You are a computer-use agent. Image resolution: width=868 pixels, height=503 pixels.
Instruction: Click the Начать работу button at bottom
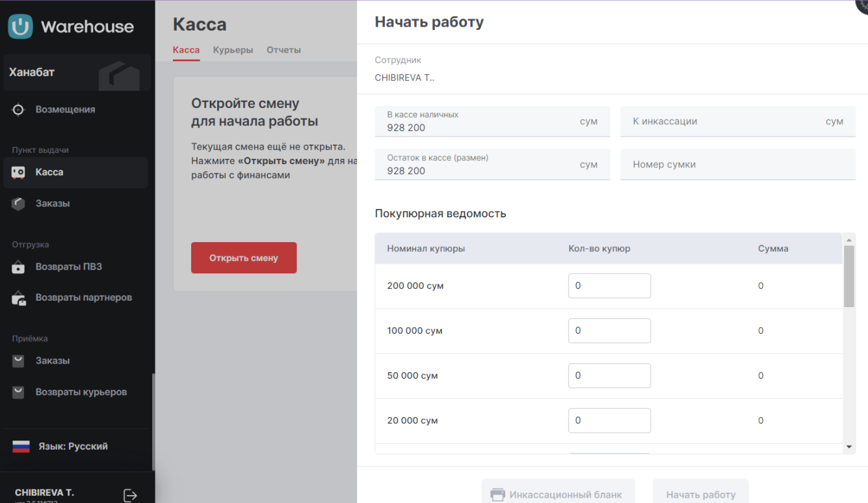coord(700,494)
